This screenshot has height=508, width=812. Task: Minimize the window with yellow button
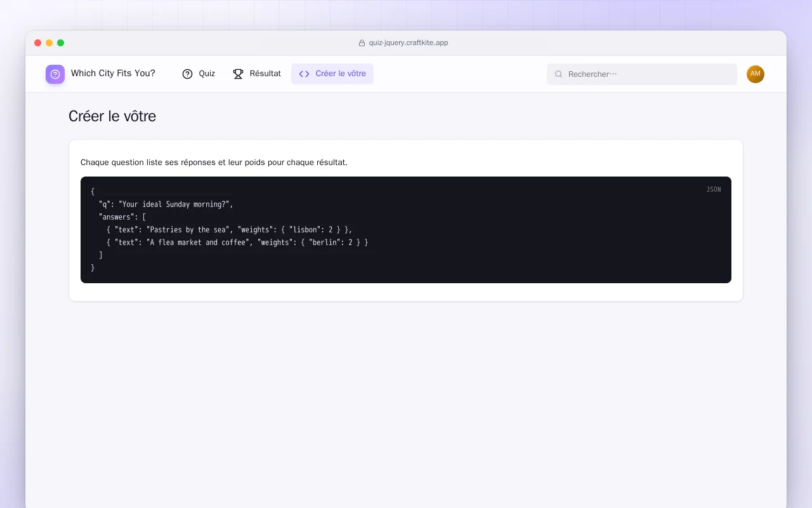49,43
